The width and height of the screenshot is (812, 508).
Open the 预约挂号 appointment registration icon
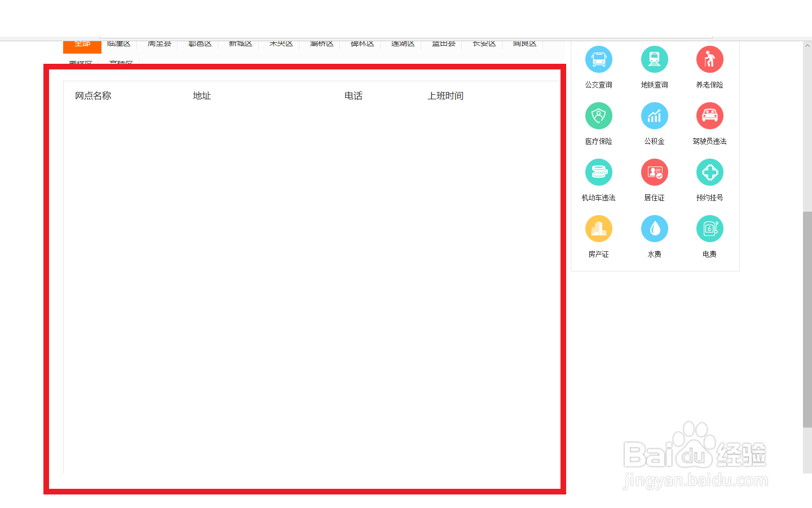pyautogui.click(x=709, y=172)
